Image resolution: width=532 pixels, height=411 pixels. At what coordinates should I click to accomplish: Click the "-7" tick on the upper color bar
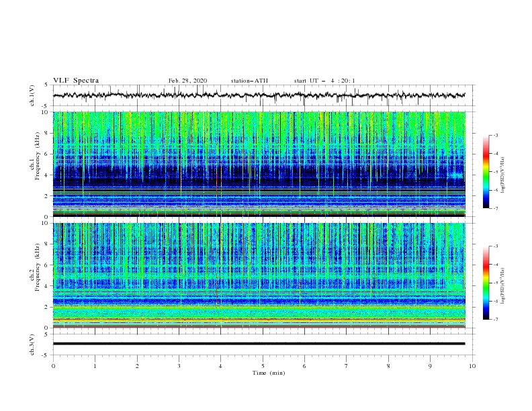(x=495, y=208)
